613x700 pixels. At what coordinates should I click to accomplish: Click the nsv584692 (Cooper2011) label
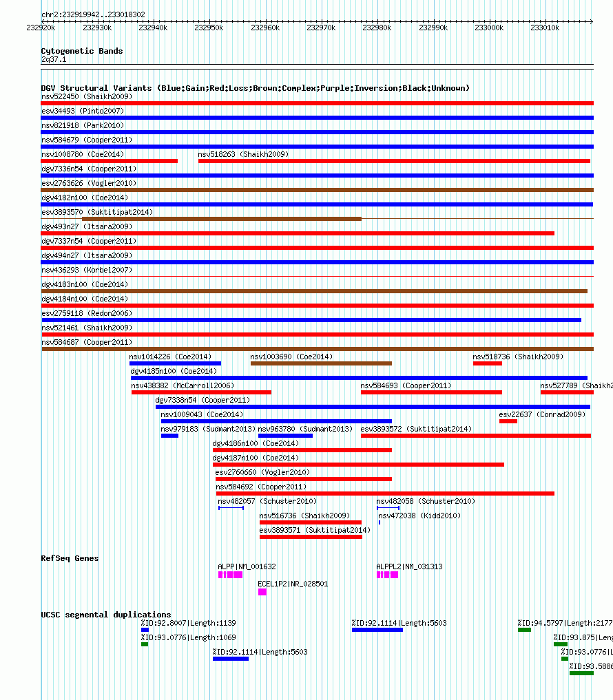tap(261, 487)
